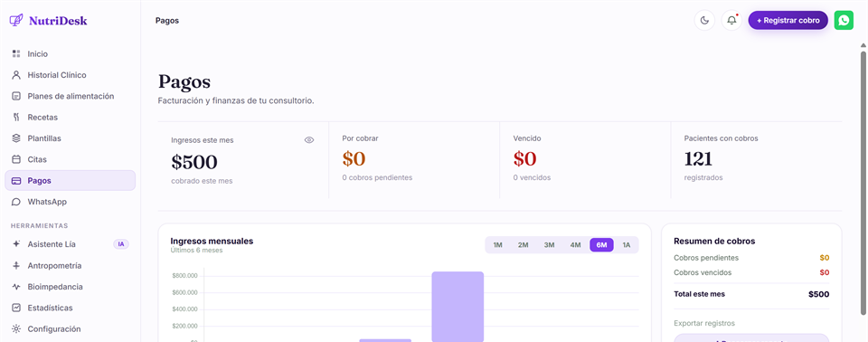This screenshot has height=342, width=868.
Task: Click the page vertical scrollbar thumb
Action: [863, 183]
